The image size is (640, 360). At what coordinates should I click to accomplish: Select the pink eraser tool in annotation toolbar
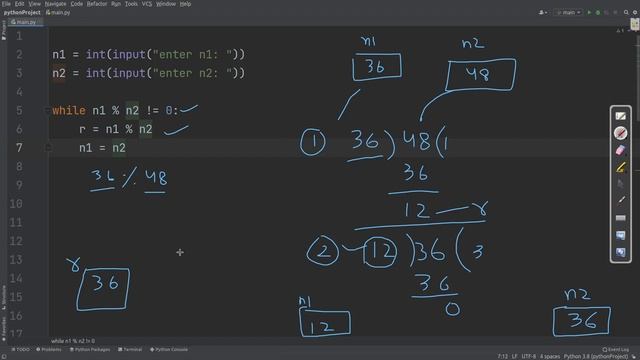620,150
